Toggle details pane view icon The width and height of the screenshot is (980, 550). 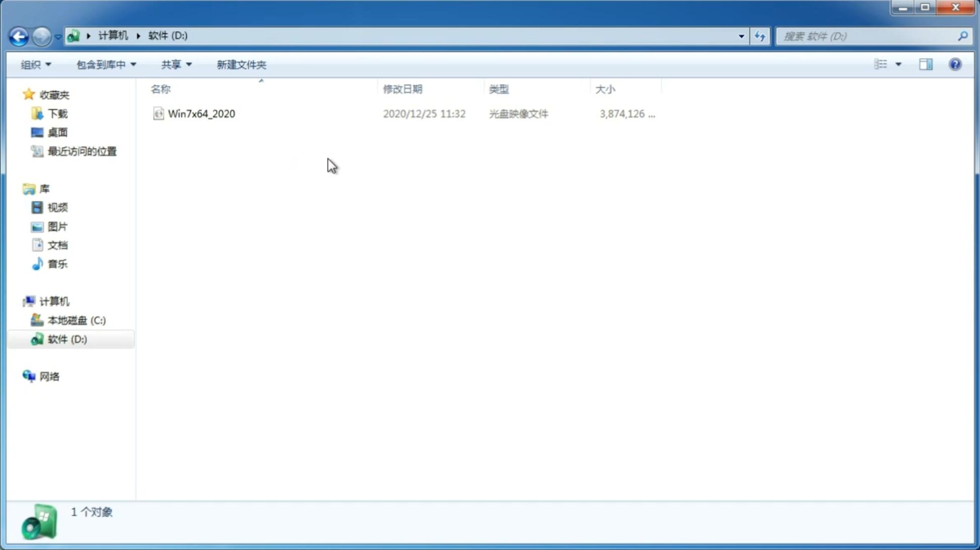pyautogui.click(x=926, y=64)
